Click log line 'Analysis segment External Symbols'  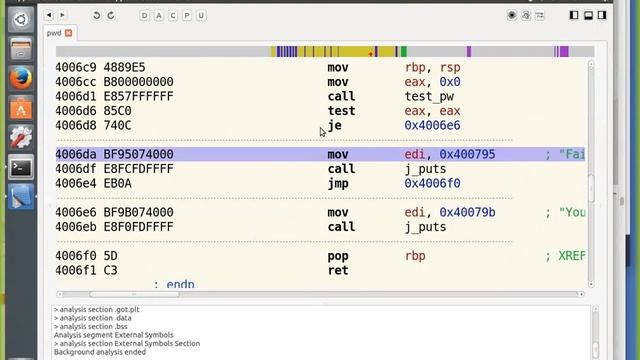pyautogui.click(x=113, y=335)
